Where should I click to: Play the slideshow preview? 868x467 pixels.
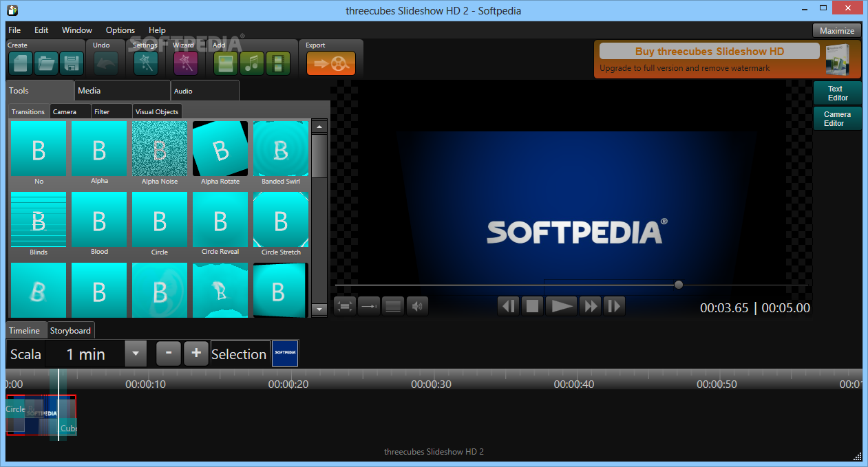[562, 306]
